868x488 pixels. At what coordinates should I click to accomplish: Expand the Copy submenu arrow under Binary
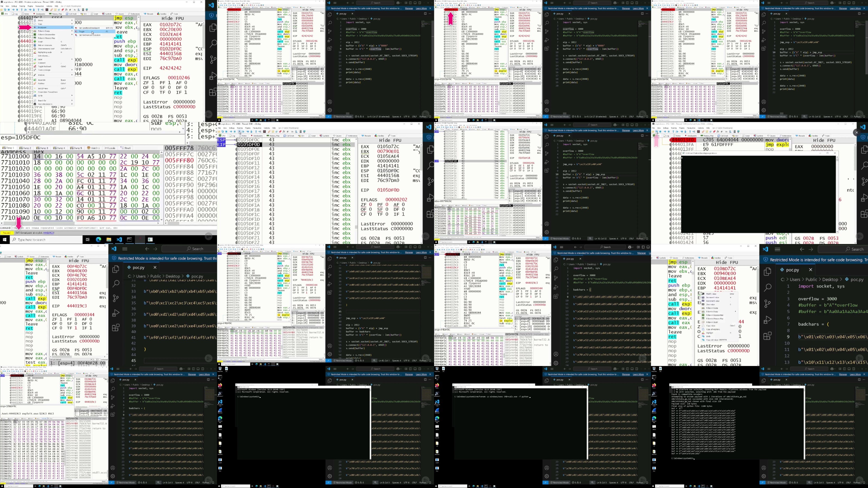pyautogui.click(x=72, y=24)
